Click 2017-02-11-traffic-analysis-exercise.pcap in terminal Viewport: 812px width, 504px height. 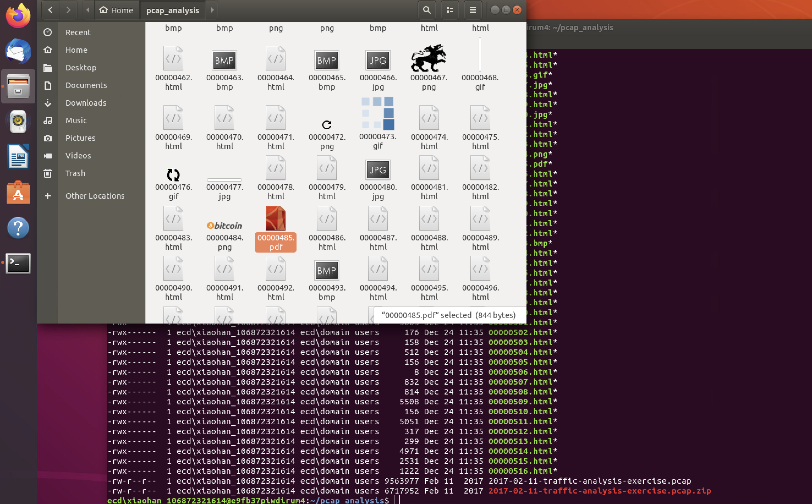click(x=590, y=481)
